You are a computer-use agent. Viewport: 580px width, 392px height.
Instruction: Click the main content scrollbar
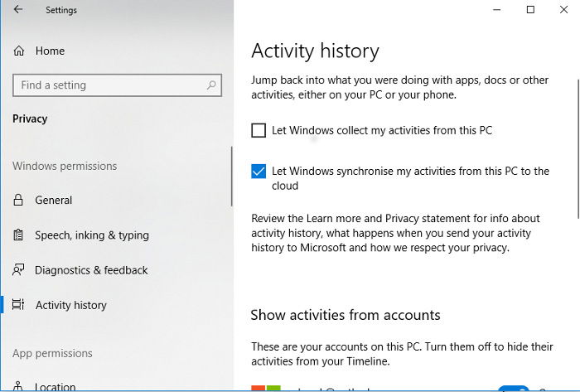pos(578,148)
